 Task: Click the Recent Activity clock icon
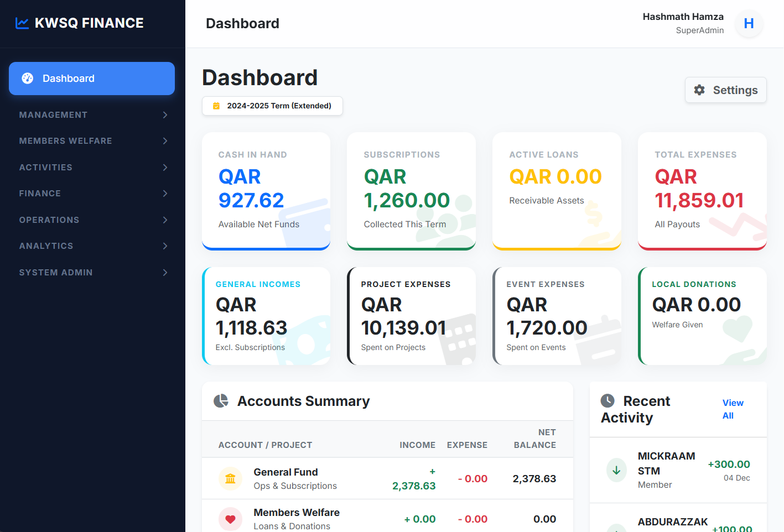click(x=608, y=401)
